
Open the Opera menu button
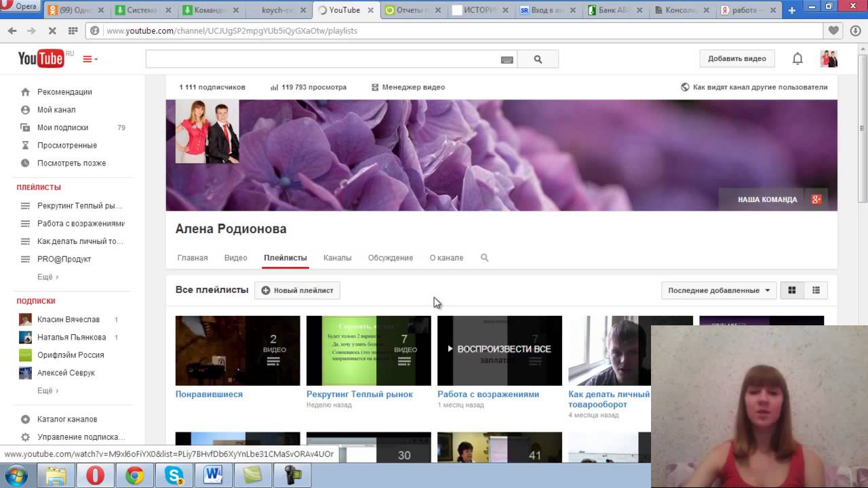pos(21,7)
